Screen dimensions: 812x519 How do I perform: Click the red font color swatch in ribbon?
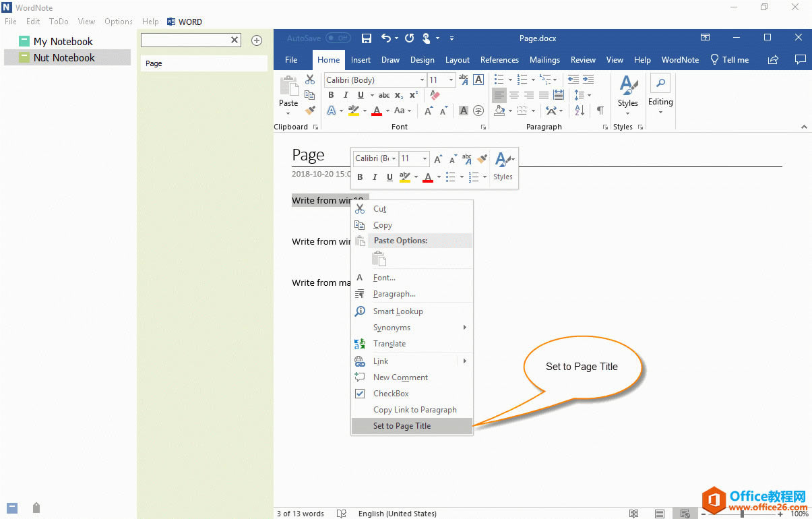tap(377, 111)
